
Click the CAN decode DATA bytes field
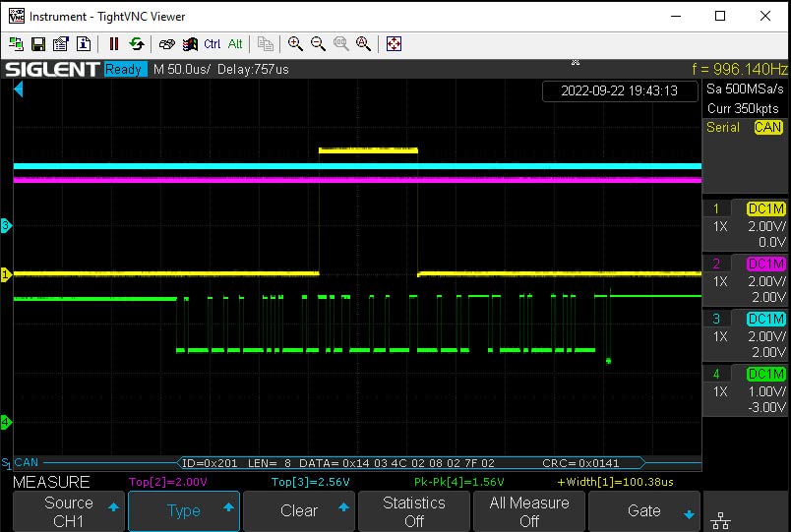(397, 463)
